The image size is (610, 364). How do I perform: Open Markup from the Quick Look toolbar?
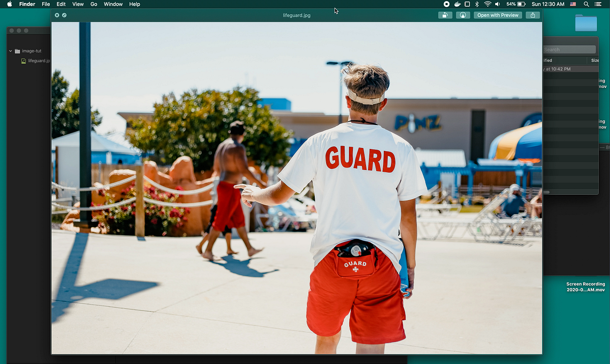tap(463, 15)
